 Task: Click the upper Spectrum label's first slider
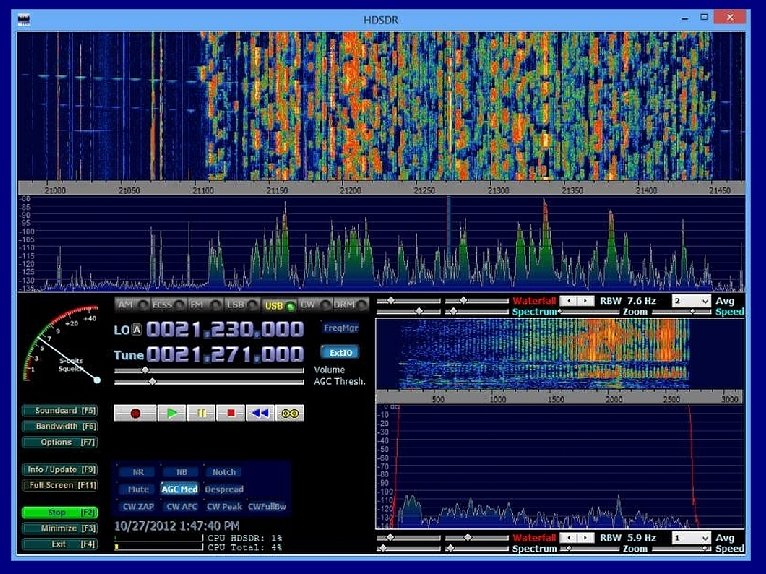pos(418,312)
